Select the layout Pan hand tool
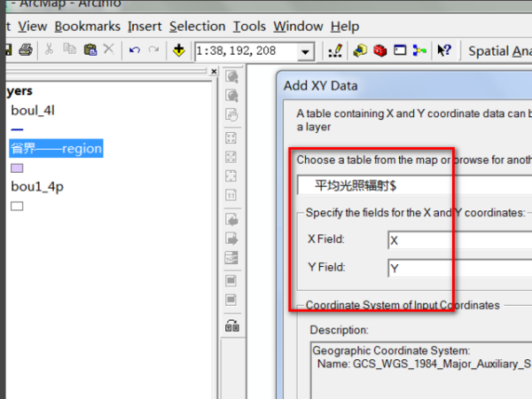The width and height of the screenshot is (532, 399). 231,114
